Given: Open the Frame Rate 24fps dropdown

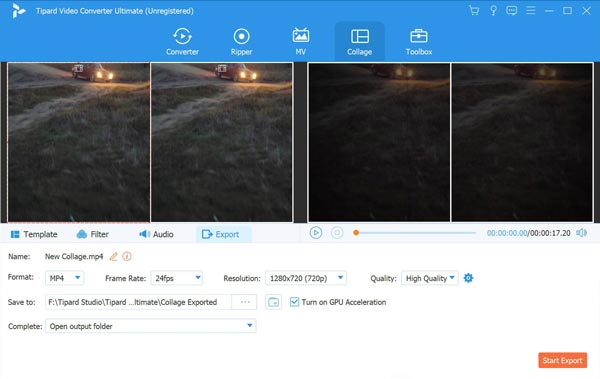Looking at the screenshot, I should pyautogui.click(x=176, y=278).
